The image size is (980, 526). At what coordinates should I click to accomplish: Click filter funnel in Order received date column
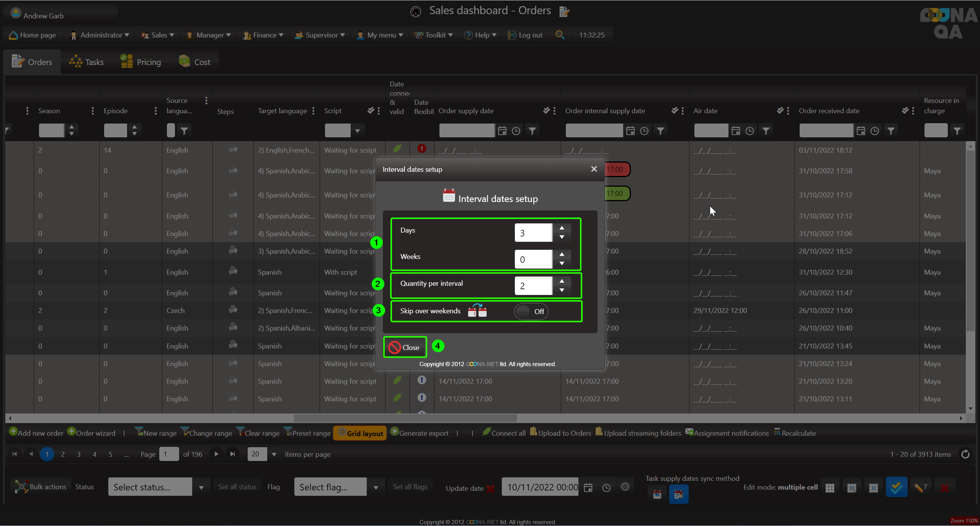tap(891, 131)
